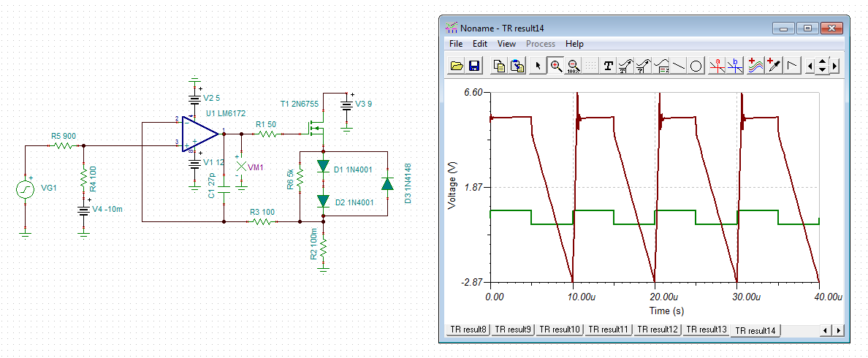Click the curve query icon with question mark
868x358 pixels.
643,66
